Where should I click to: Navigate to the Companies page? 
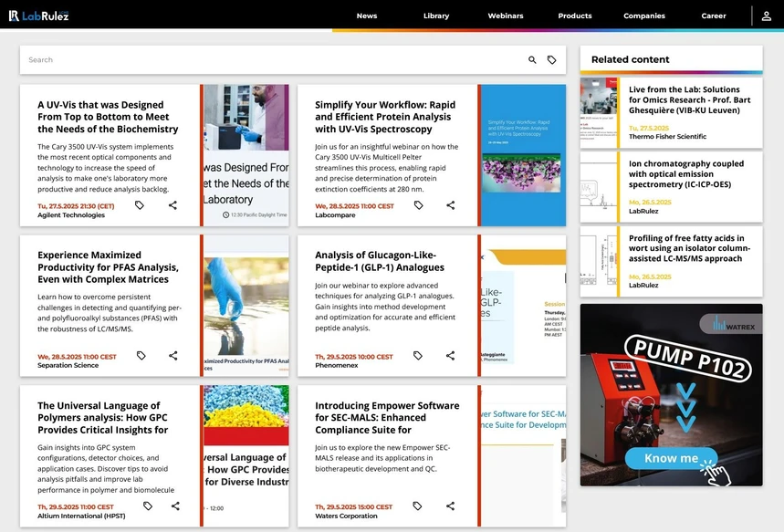point(644,16)
